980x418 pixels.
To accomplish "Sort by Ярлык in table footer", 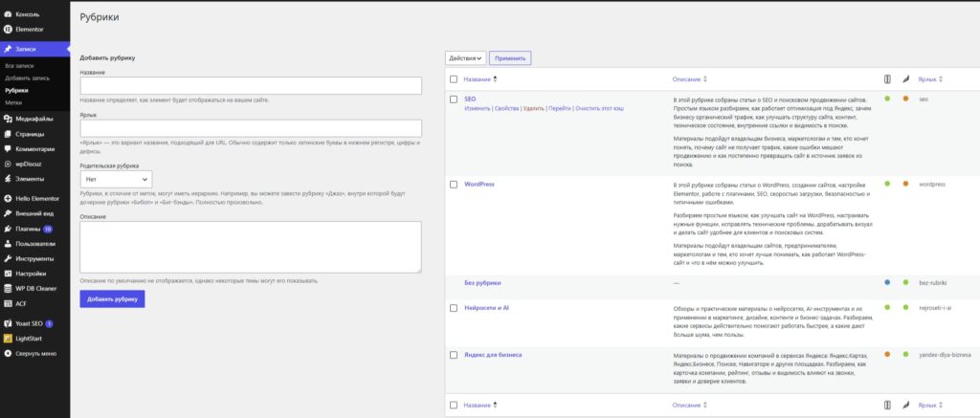I will [x=930, y=405].
